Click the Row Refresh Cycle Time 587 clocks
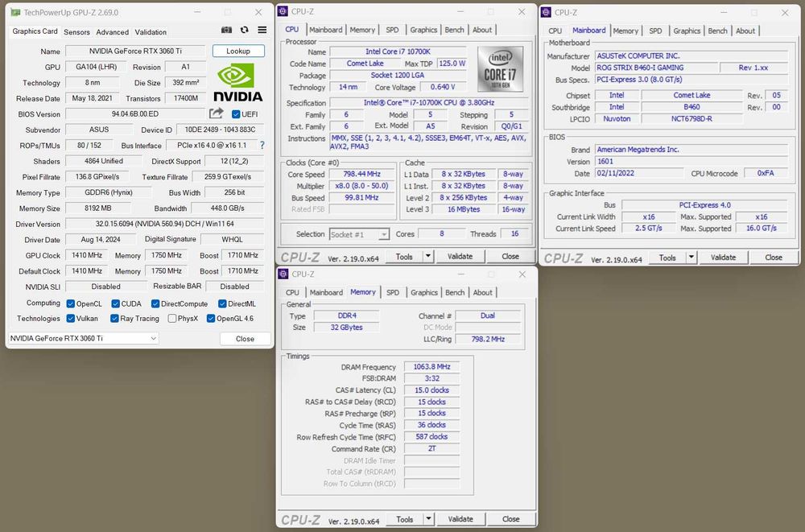 (431, 436)
